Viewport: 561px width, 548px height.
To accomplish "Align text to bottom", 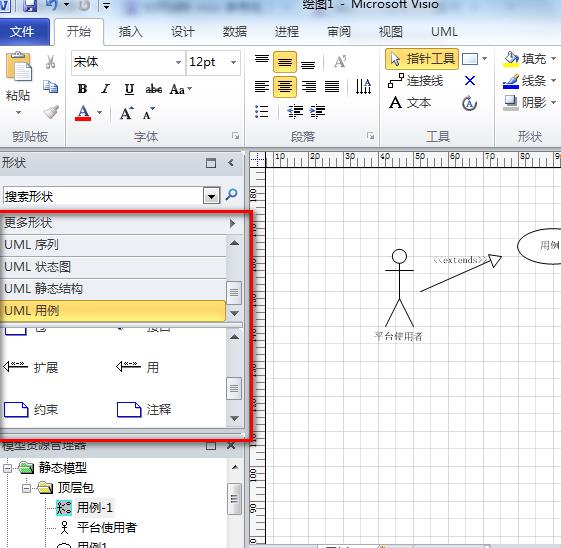I will pyautogui.click(x=308, y=64).
